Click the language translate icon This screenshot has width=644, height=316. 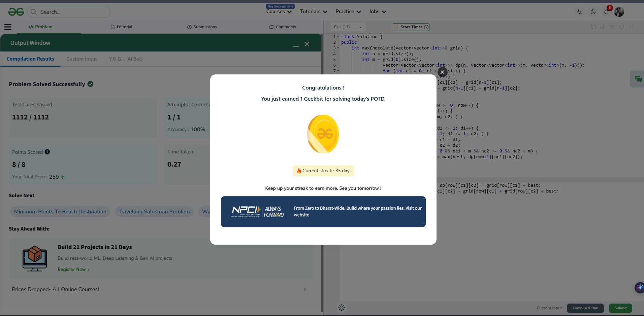(x=579, y=12)
